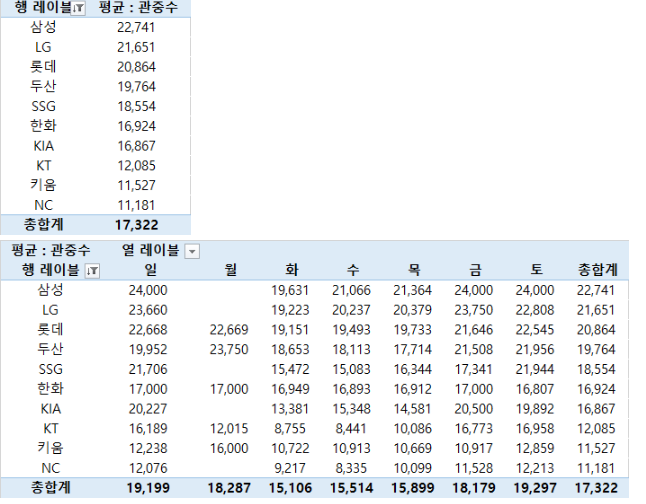
Task: Select LG Sunday value 23,660
Action: coord(148,310)
